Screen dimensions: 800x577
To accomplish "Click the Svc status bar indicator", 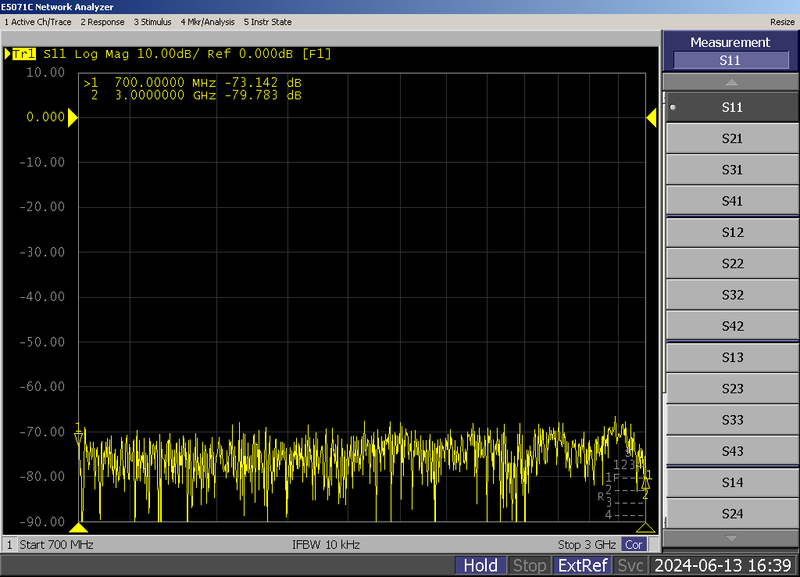I will click(630, 566).
